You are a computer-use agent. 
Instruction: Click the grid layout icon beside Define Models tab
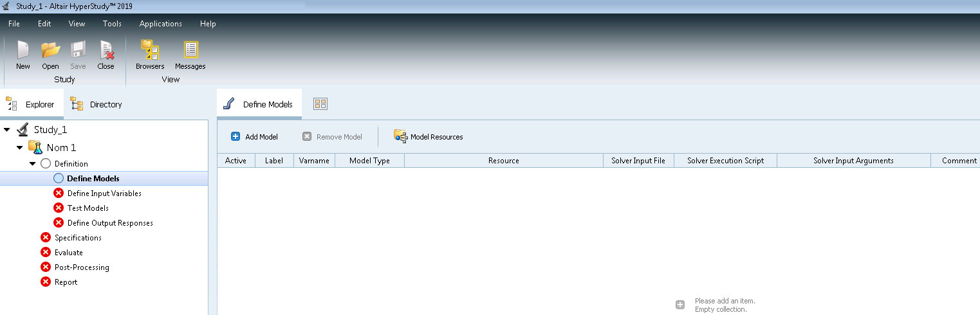pos(320,104)
